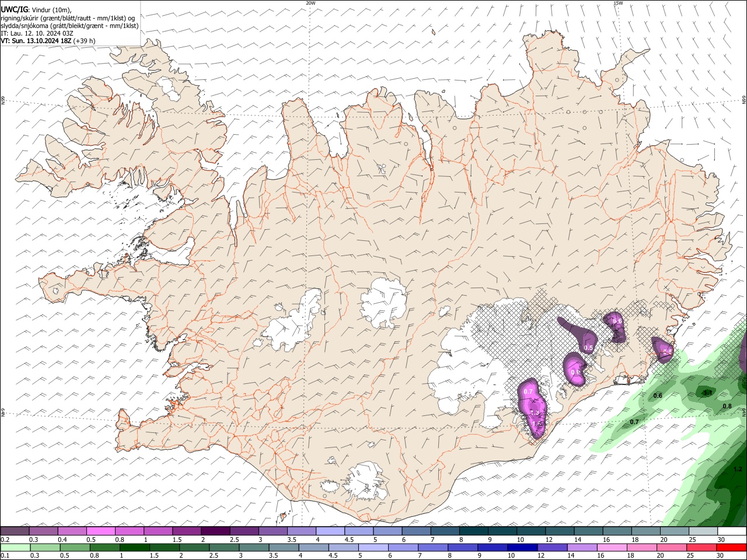The height and width of the screenshot is (560, 747).
Task: Select the pale green 0.1 rain legend swatch
Action: tap(15, 547)
